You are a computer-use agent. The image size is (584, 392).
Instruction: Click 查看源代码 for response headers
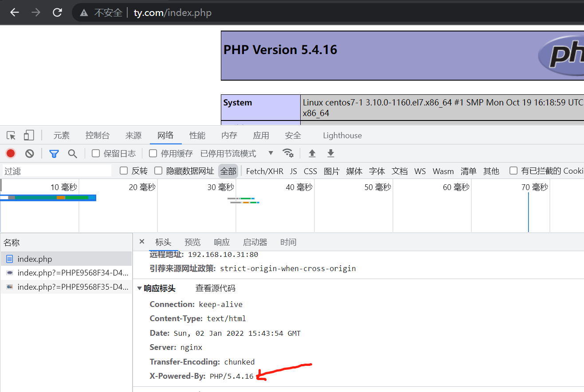(x=216, y=289)
